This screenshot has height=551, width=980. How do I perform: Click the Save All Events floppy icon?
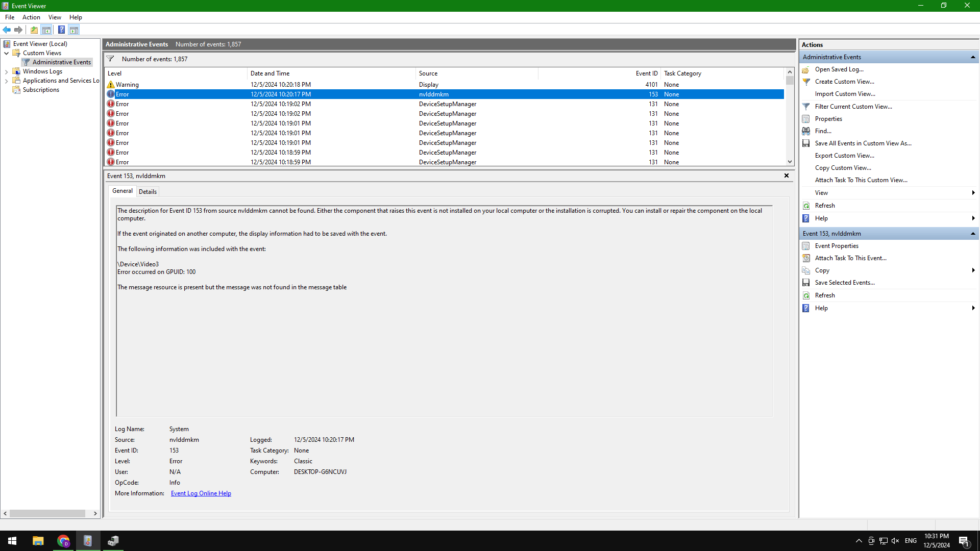coord(806,143)
